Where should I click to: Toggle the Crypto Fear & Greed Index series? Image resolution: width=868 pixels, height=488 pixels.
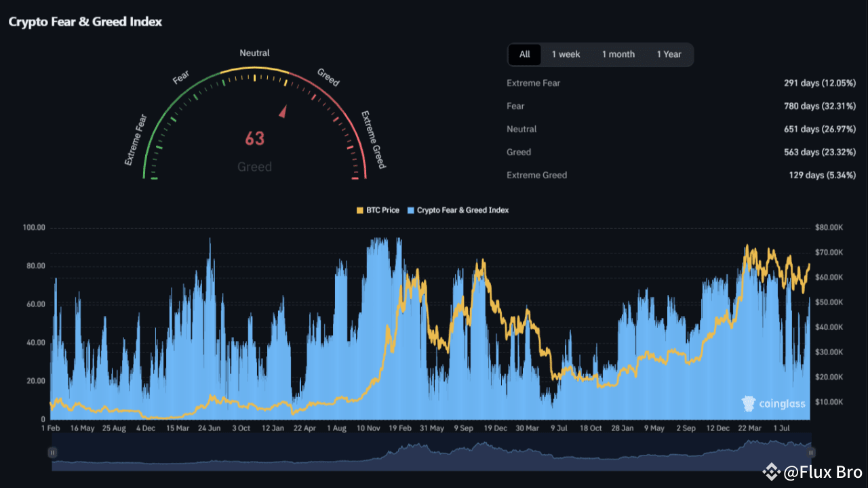pos(458,210)
